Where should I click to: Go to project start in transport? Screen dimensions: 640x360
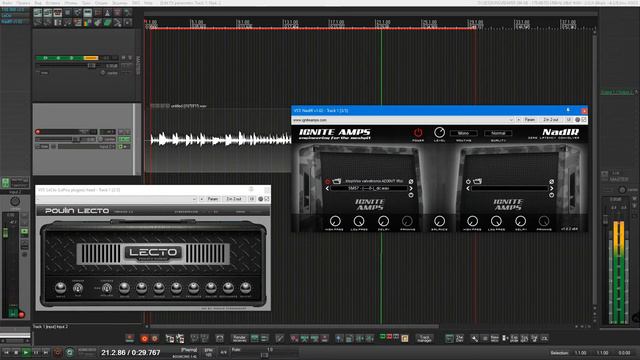pos(6,352)
